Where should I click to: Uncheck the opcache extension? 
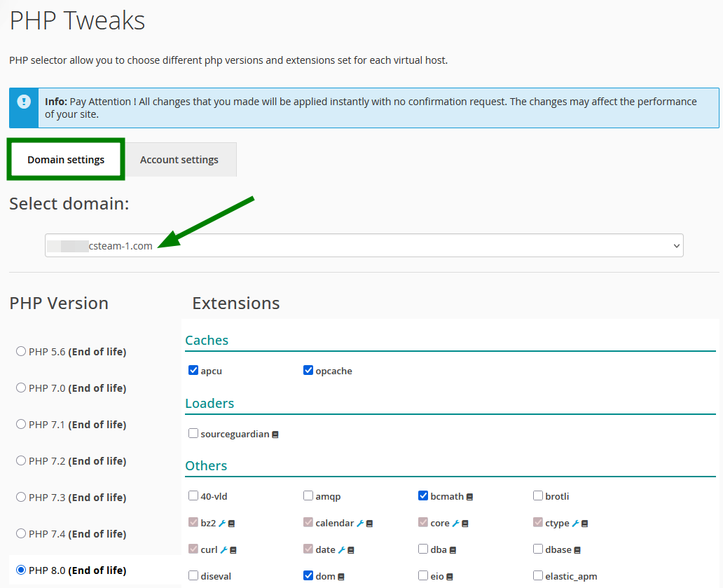coord(308,370)
